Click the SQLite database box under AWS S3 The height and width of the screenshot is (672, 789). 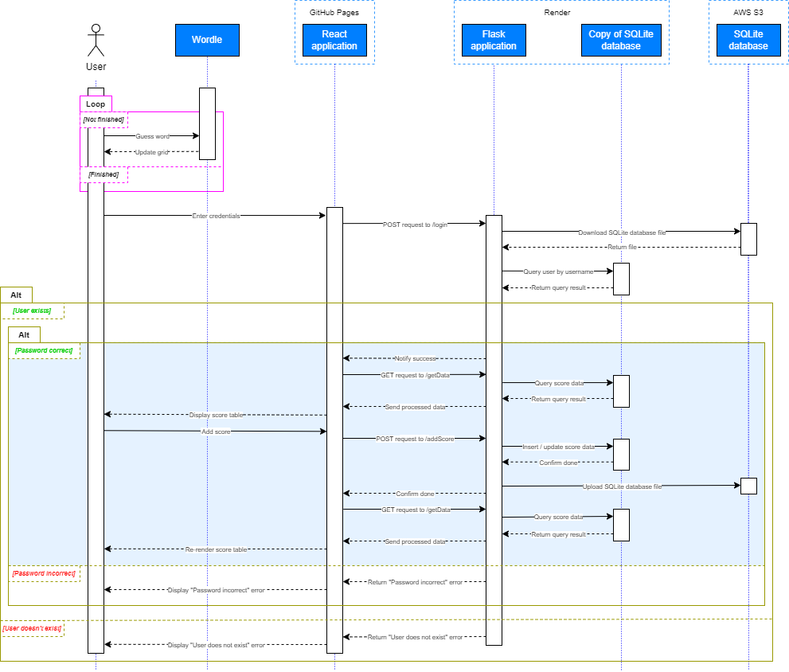pyautogui.click(x=748, y=40)
